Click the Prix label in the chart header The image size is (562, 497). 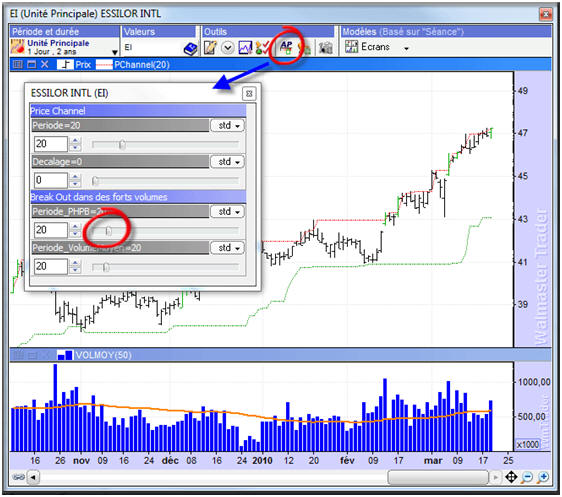click(83, 65)
